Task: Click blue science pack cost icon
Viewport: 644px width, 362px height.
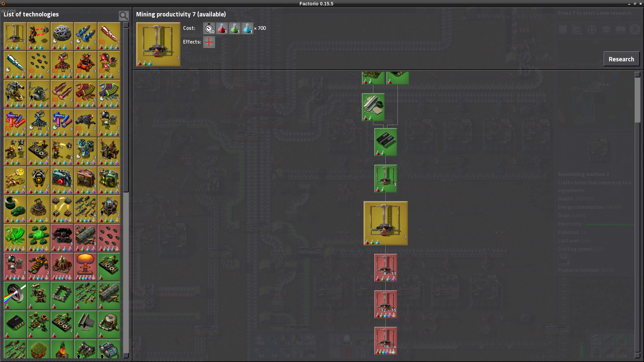Action: pos(247,28)
